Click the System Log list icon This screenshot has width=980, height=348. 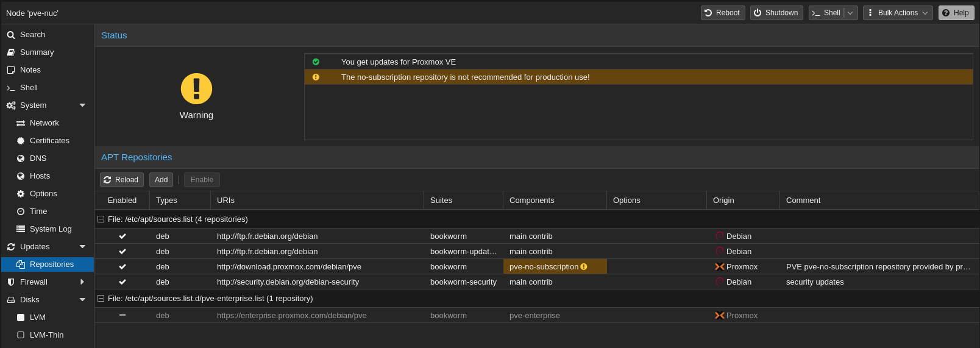[21, 229]
